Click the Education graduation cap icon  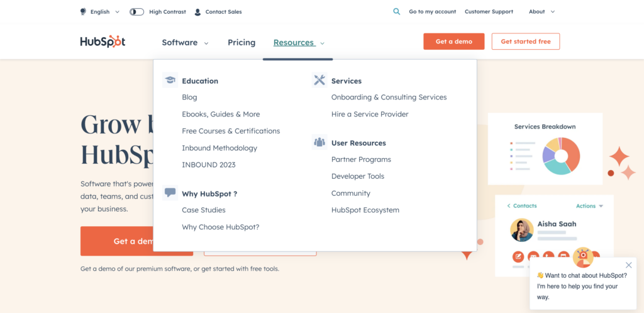point(170,80)
